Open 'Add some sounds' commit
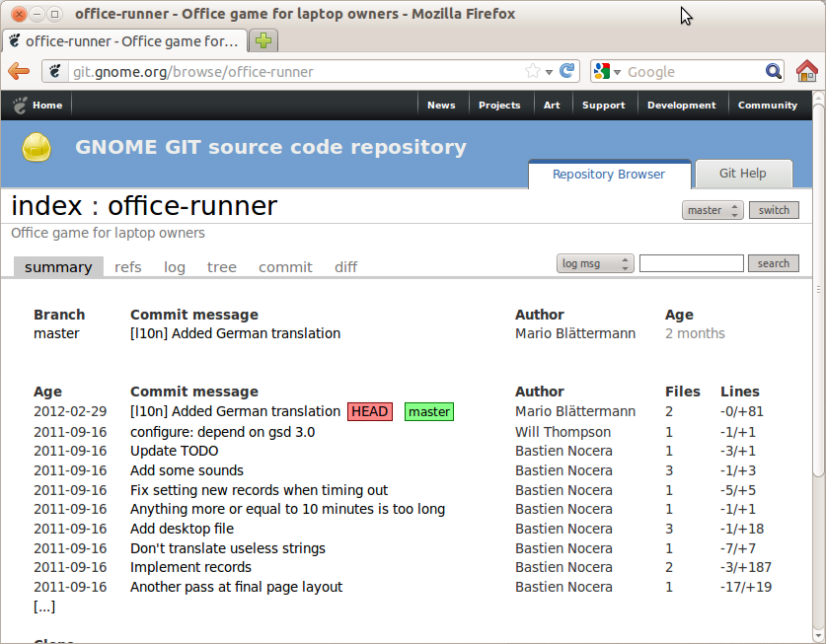 tap(187, 470)
